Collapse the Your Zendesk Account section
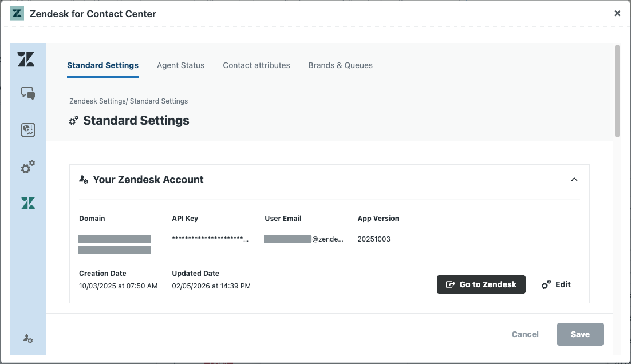The image size is (631, 364). (x=574, y=180)
